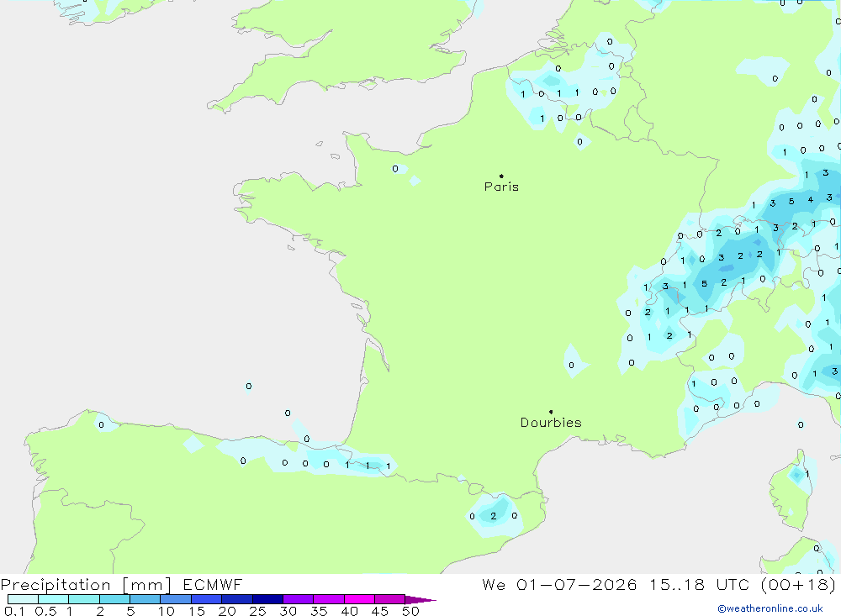Click the (00+18) forecast offset text

tap(798, 584)
